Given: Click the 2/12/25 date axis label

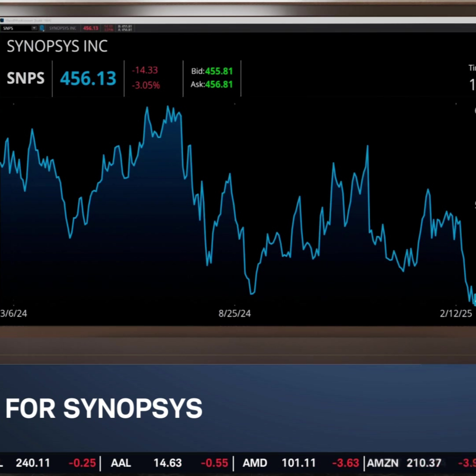Looking at the screenshot, I should click(456, 313).
